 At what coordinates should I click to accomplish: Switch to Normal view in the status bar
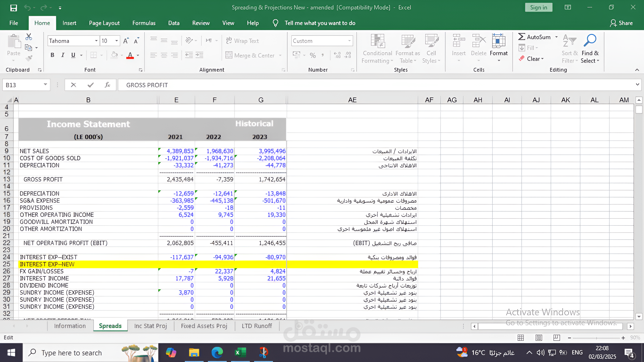521,338
